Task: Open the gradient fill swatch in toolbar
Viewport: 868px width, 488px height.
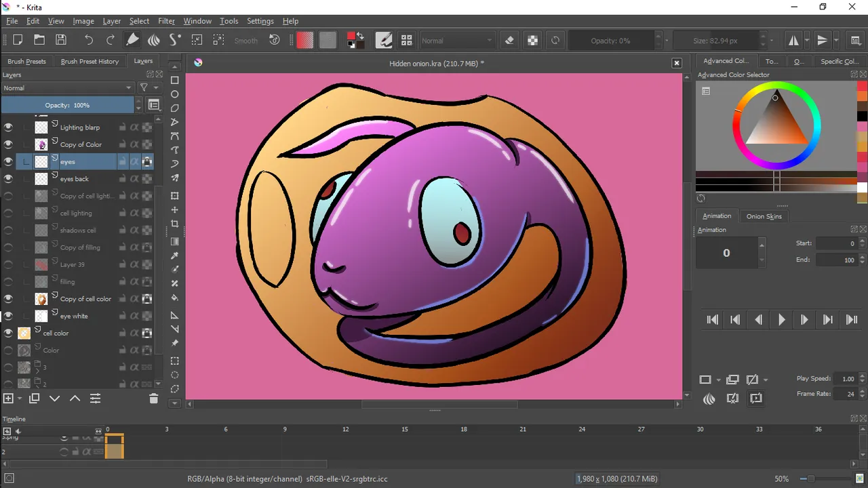Action: [x=305, y=40]
